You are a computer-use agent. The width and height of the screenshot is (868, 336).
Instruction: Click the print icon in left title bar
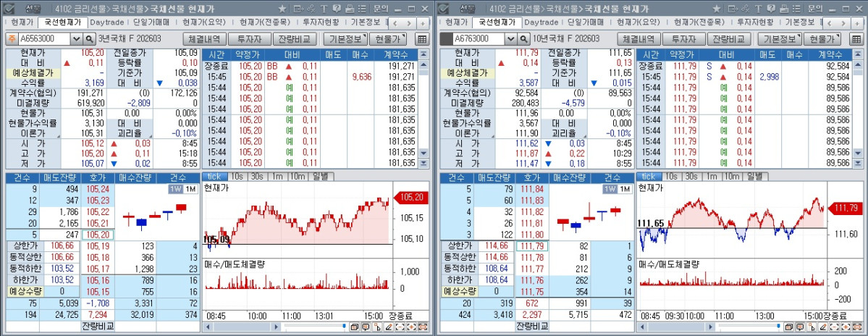(x=348, y=9)
